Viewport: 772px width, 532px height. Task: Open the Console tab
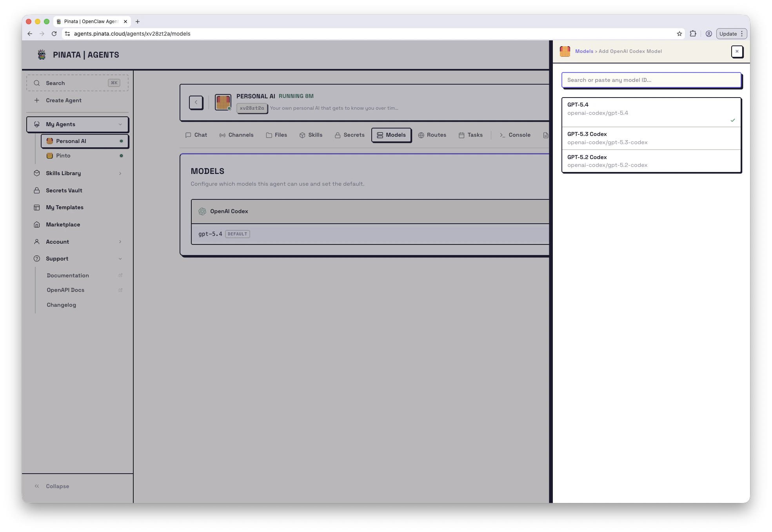pyautogui.click(x=515, y=135)
